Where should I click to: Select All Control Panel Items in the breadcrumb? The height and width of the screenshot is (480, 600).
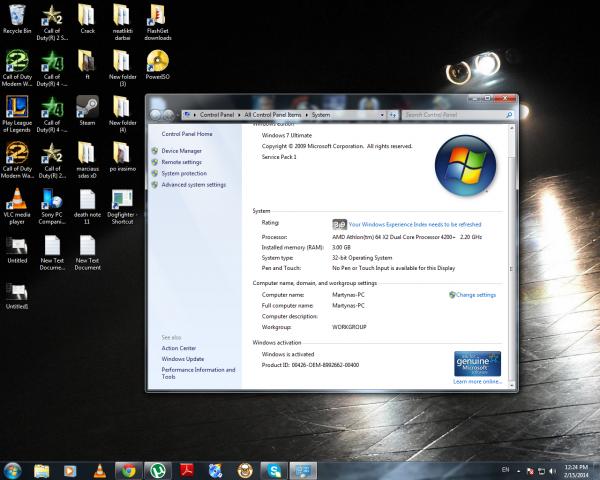coord(274,115)
